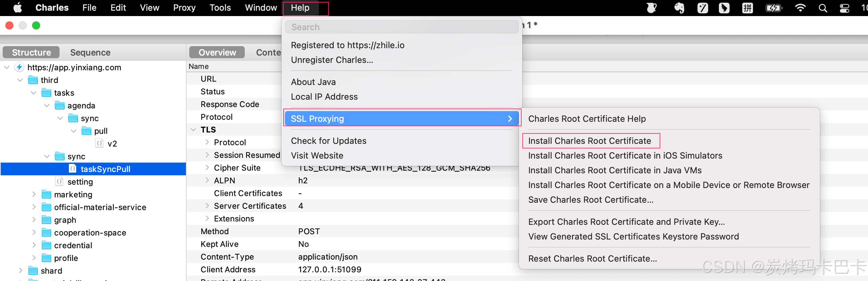This screenshot has height=281, width=868.
Task: Click the folder icon next to tasks
Action: pyautogui.click(x=46, y=93)
